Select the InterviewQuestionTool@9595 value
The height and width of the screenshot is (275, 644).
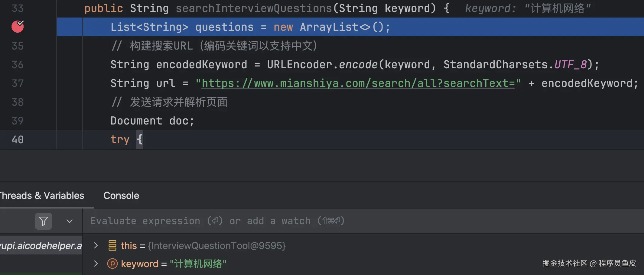tap(217, 245)
